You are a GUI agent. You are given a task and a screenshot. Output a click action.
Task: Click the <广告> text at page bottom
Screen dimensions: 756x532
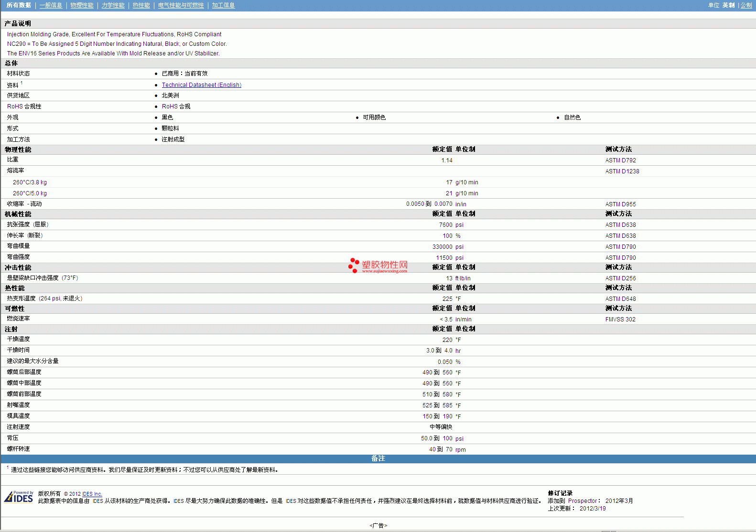378,526
